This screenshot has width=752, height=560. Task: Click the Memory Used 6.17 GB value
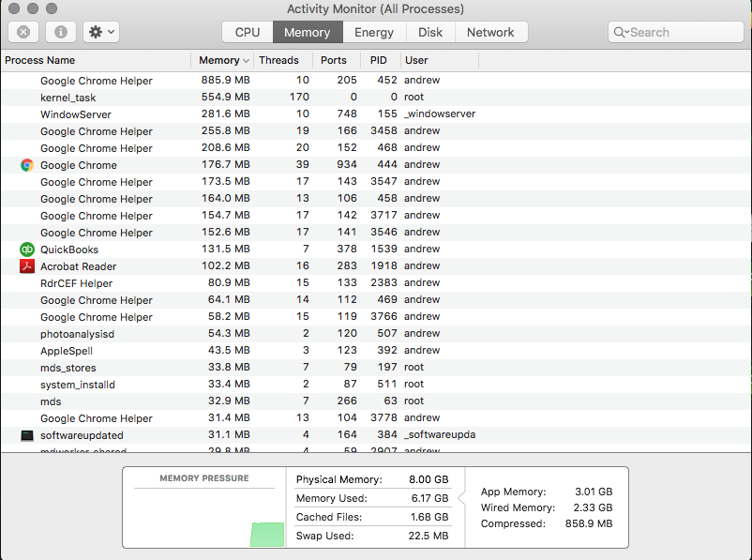pyautogui.click(x=429, y=498)
